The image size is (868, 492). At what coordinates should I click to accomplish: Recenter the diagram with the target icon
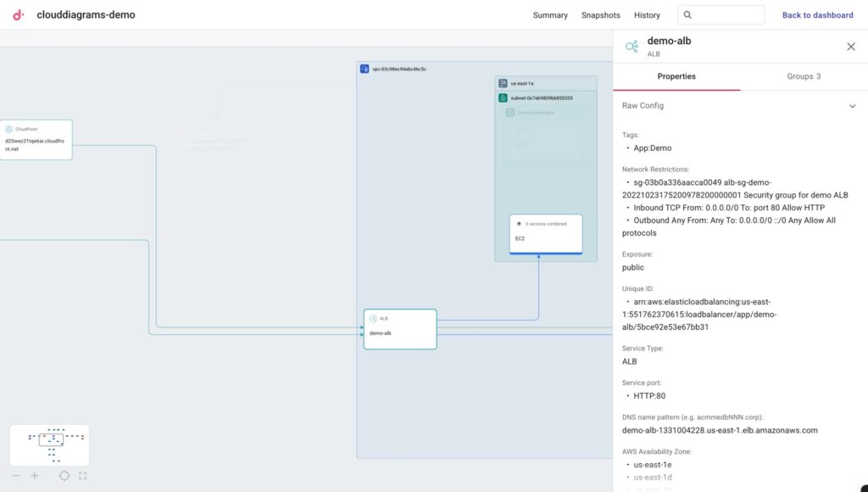pyautogui.click(x=64, y=476)
